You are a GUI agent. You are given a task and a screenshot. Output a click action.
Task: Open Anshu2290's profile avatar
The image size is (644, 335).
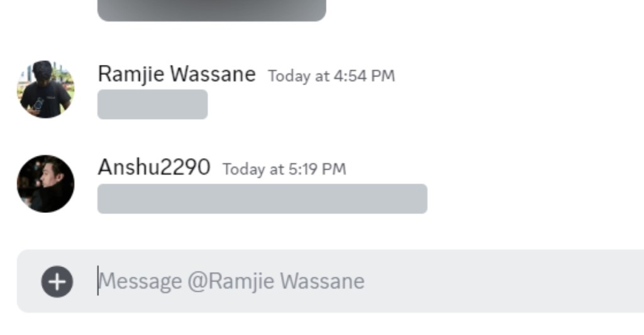click(45, 184)
